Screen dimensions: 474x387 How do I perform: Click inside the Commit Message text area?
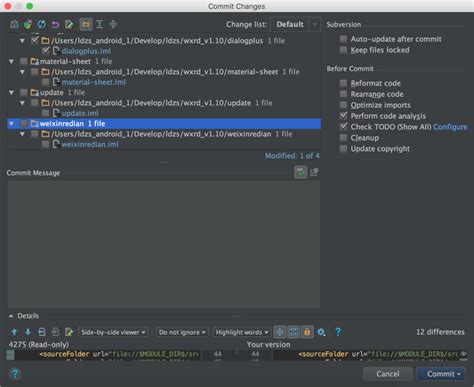pos(164,245)
